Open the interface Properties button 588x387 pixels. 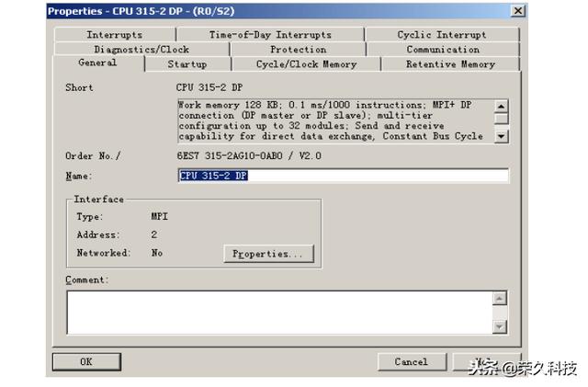(268, 254)
